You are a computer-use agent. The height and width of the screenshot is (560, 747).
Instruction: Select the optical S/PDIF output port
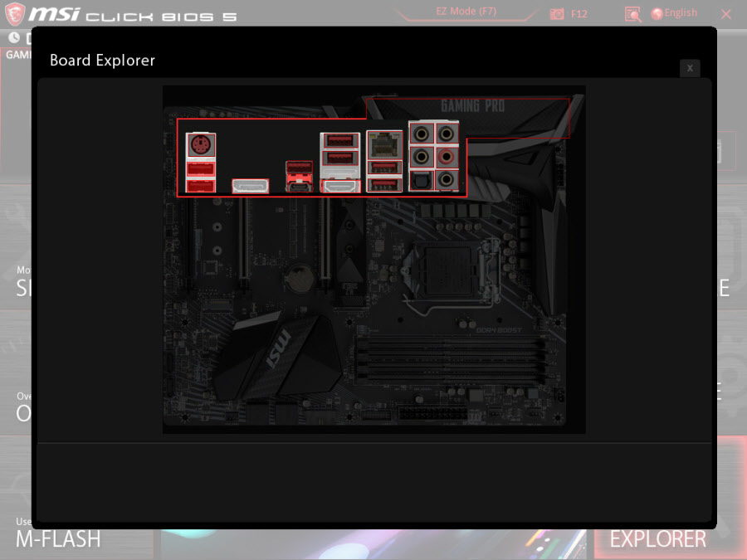click(x=422, y=178)
